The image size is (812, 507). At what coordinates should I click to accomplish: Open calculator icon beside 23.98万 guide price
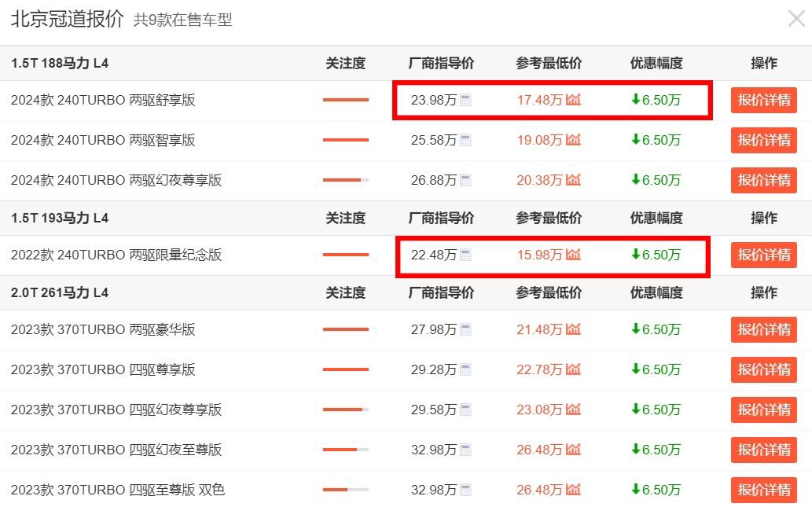[x=465, y=100]
